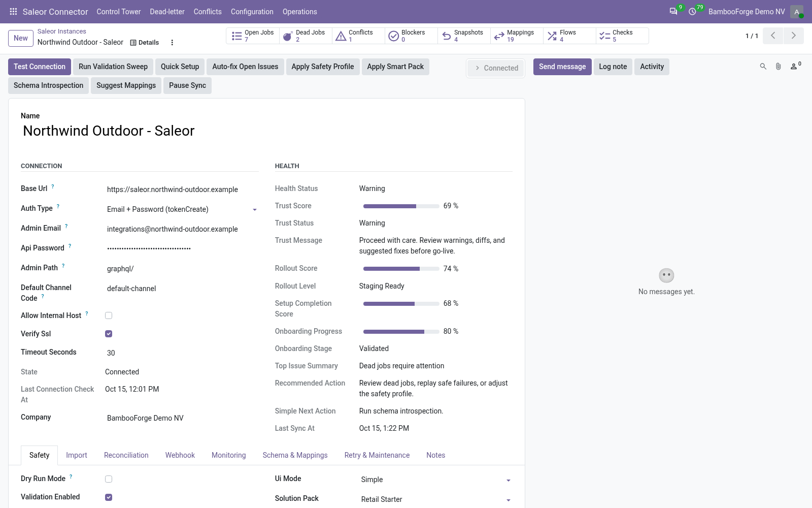The image size is (812, 508).
Task: Open the Operations menu
Action: coord(300,12)
